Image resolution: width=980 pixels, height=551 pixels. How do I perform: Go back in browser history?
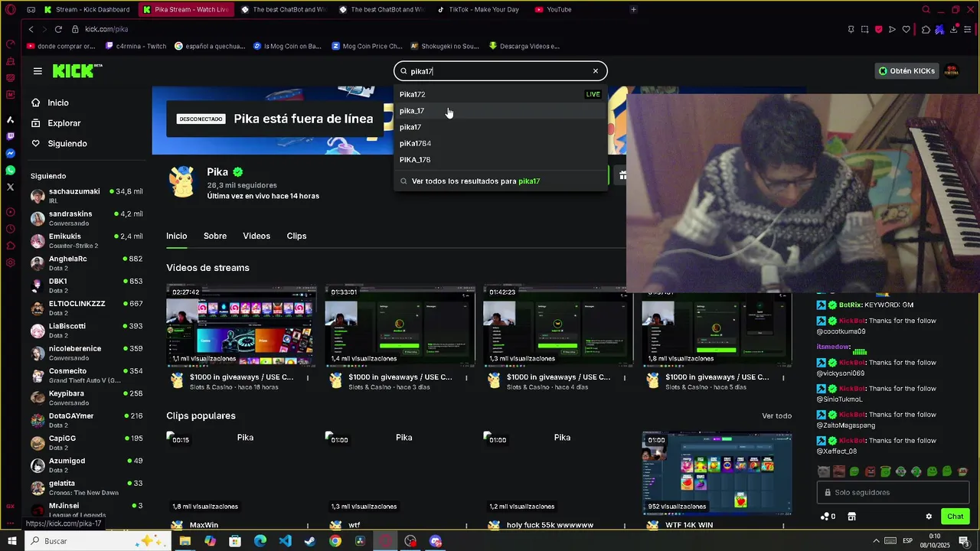(x=31, y=29)
